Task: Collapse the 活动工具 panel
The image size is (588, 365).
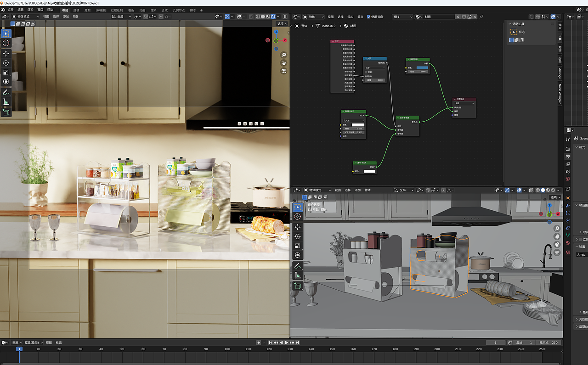Action: click(x=510, y=24)
